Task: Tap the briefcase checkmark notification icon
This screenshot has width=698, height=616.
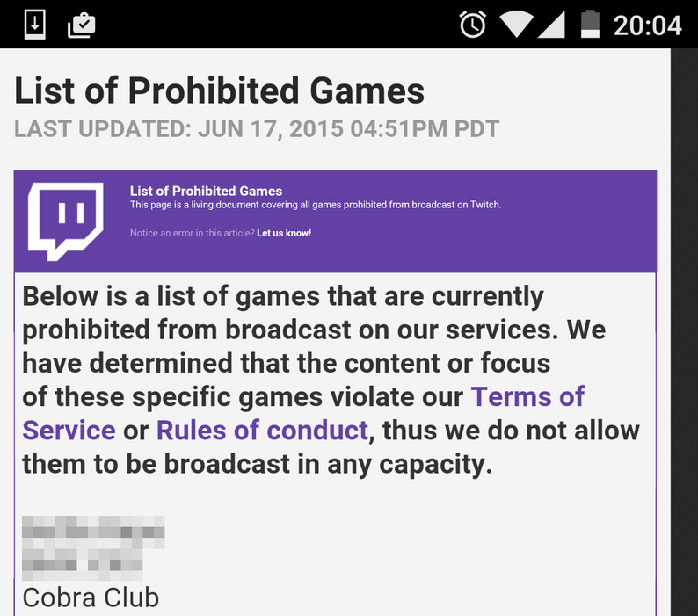Action: (82, 24)
